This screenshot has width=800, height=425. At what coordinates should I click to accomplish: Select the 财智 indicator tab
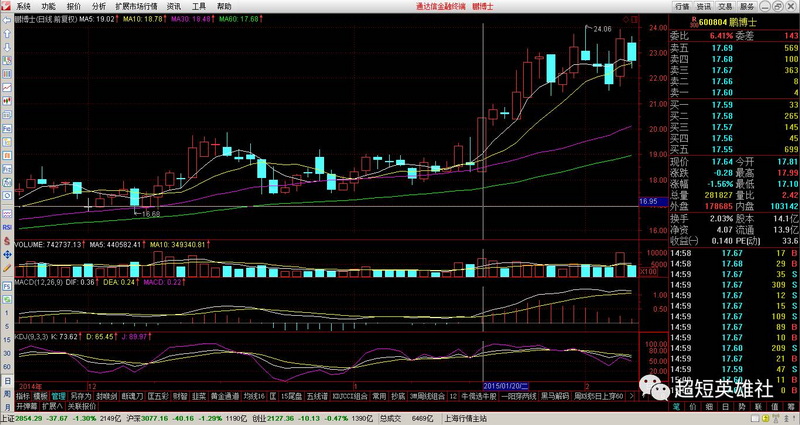click(x=180, y=396)
